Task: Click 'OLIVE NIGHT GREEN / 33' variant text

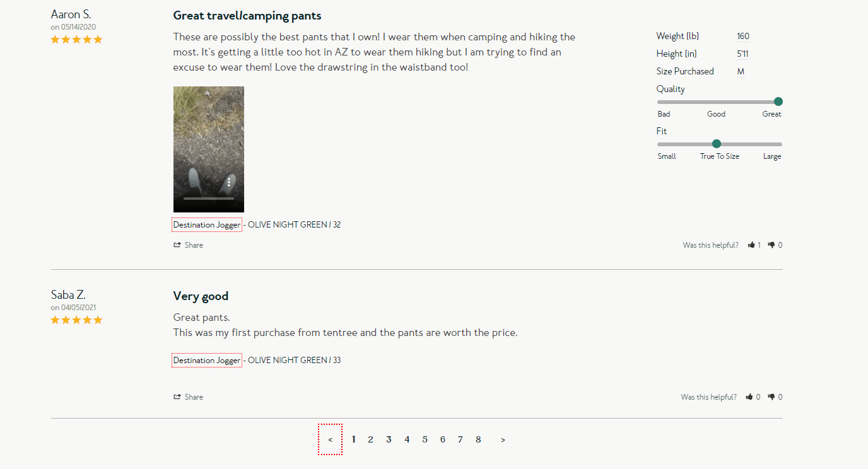Action: click(x=295, y=361)
